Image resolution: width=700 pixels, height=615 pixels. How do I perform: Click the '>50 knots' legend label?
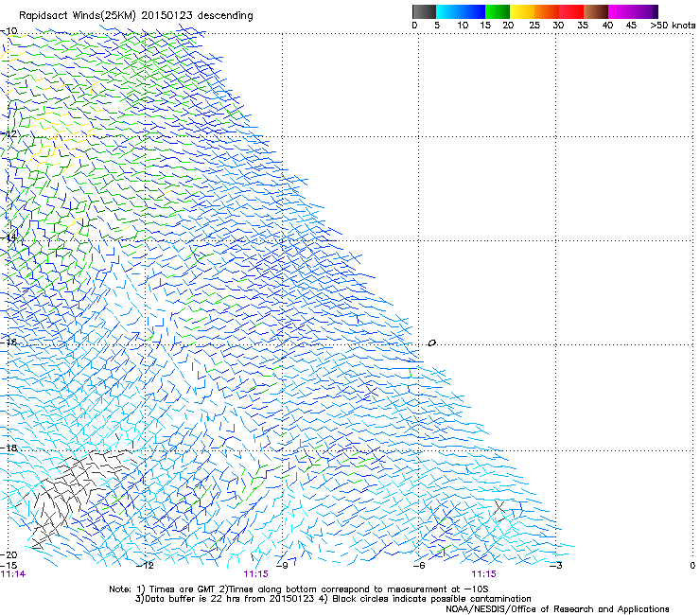tap(673, 25)
